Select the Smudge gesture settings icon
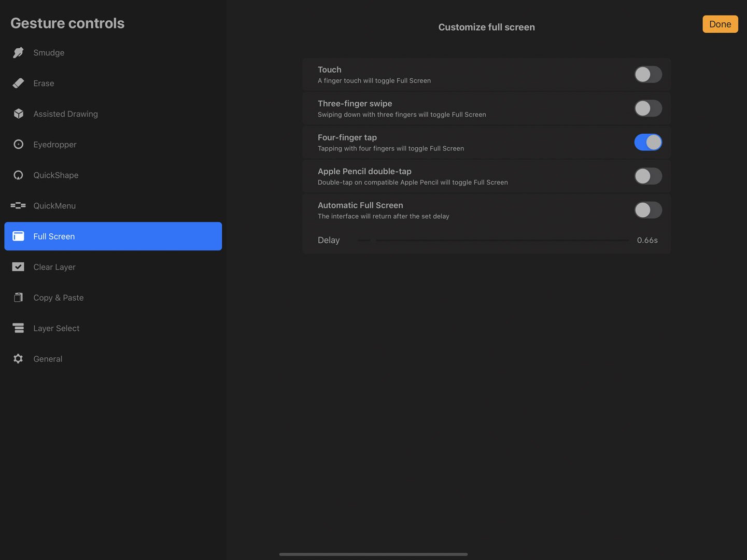 18,52
